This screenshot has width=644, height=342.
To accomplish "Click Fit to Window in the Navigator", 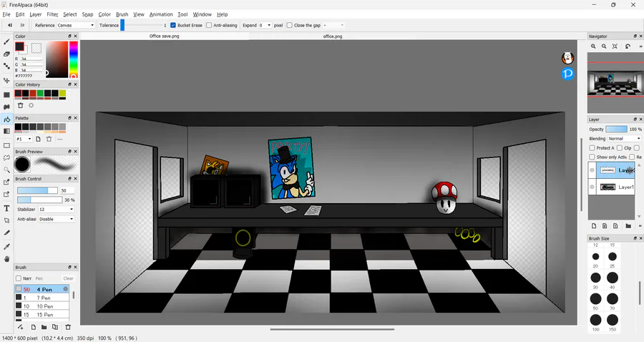I will tap(615, 47).
